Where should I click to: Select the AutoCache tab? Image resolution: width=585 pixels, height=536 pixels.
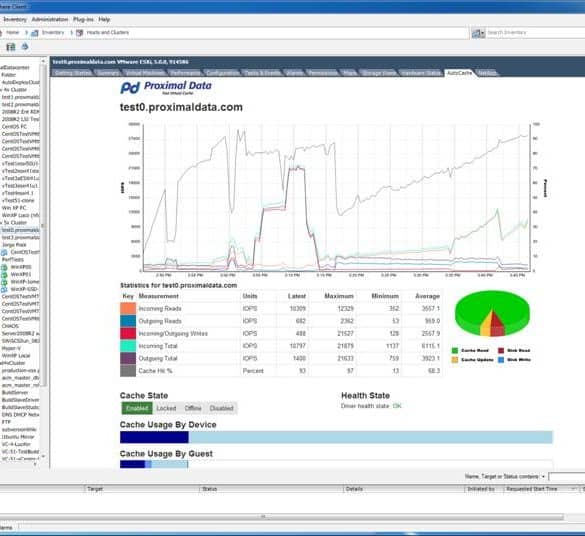coord(459,73)
